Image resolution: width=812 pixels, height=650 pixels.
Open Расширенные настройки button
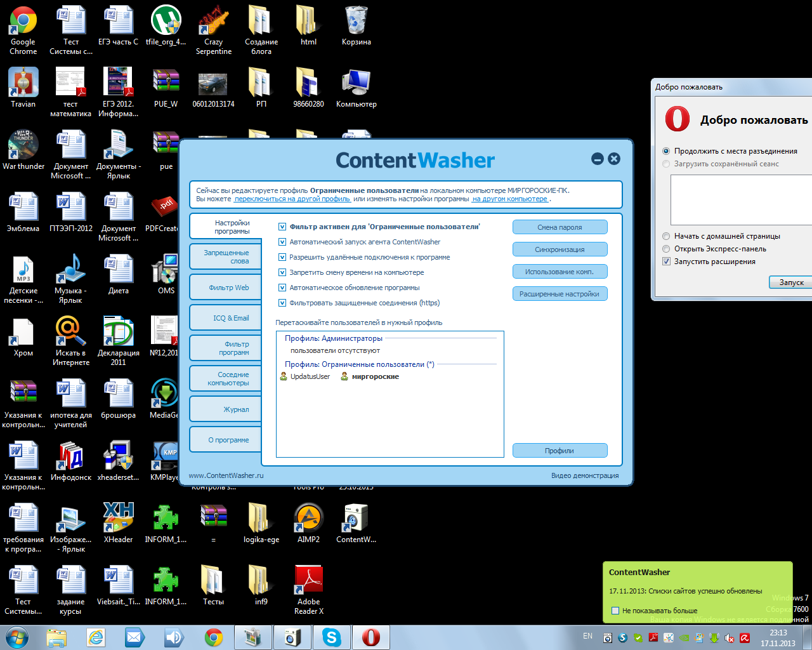point(560,294)
